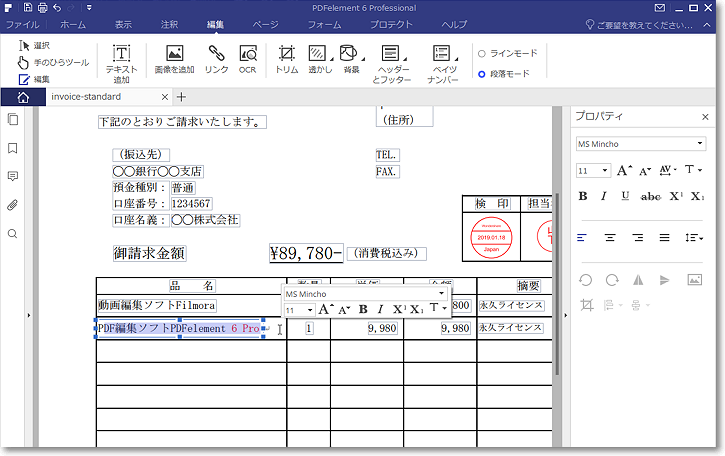Viewport: 725px width, 456px height.
Task: Center align text in プロパティ panel
Action: coord(610,238)
